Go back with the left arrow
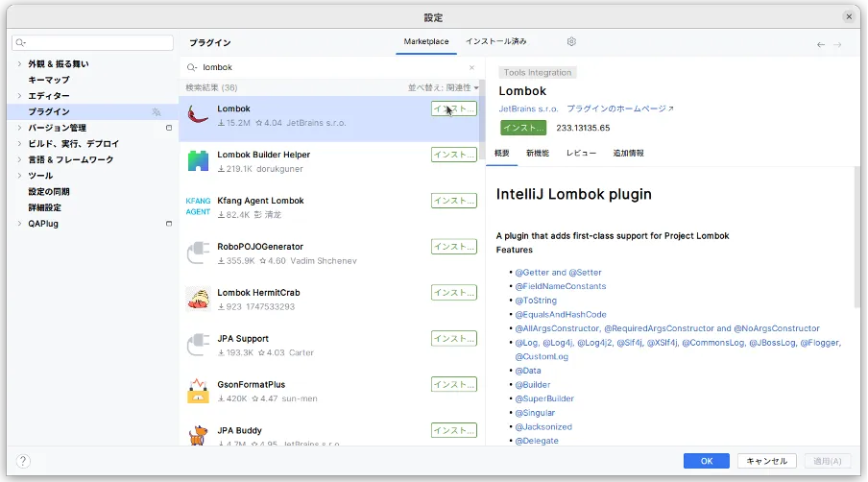This screenshot has height=482, width=868. coord(820,44)
